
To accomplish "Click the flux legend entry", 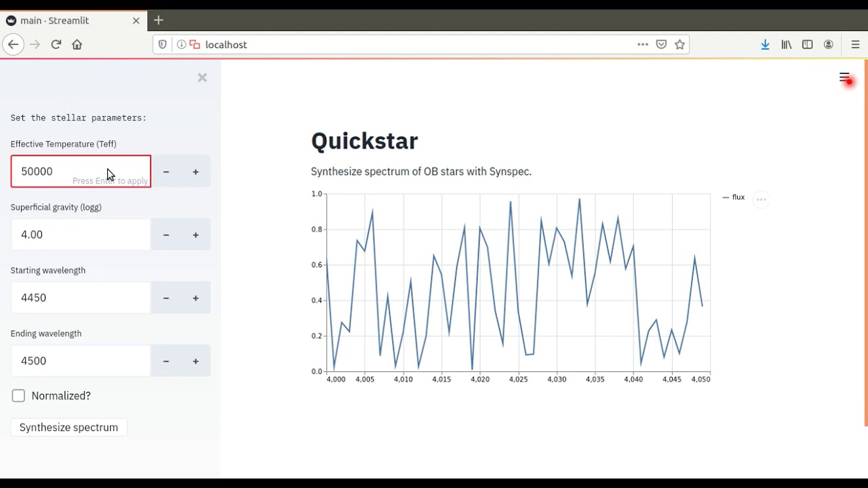I will [x=734, y=197].
